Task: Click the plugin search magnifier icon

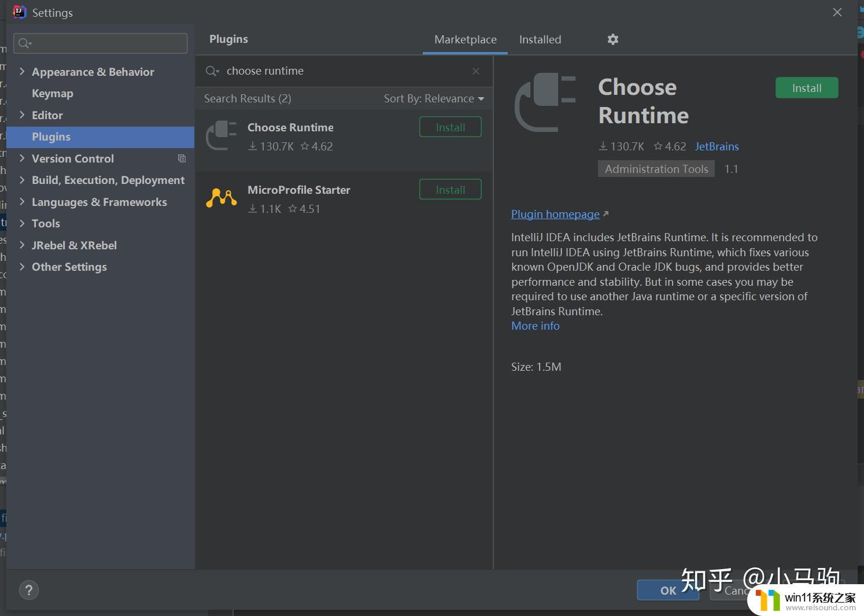Action: tap(212, 71)
